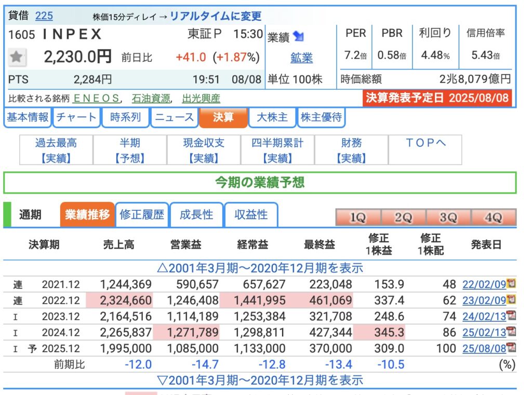Screen dimensions: 532x395
Task: Click the 今期の業績予想 heading
Action: point(260,183)
